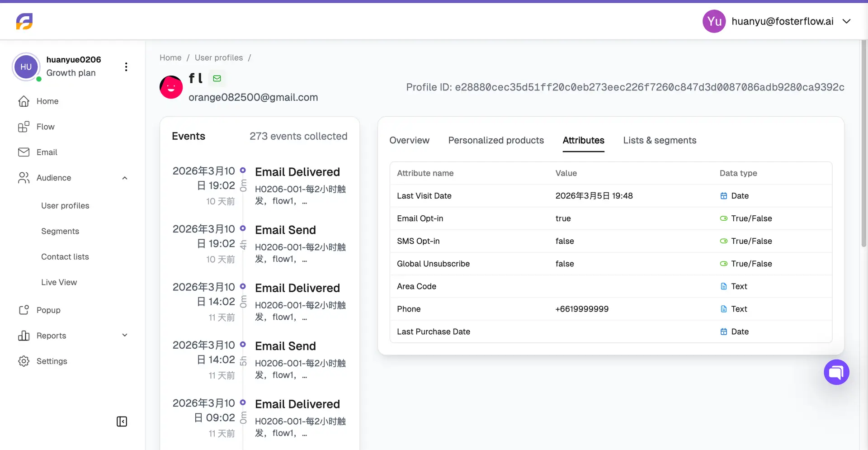Screen dimensions: 868x450
Task: Go to User profiles in sidebar
Action: tap(65, 206)
